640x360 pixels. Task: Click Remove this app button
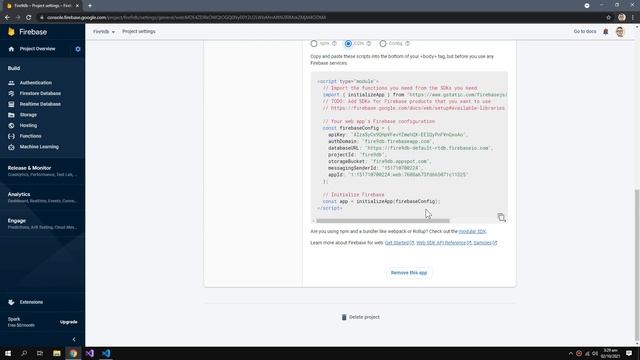409,273
